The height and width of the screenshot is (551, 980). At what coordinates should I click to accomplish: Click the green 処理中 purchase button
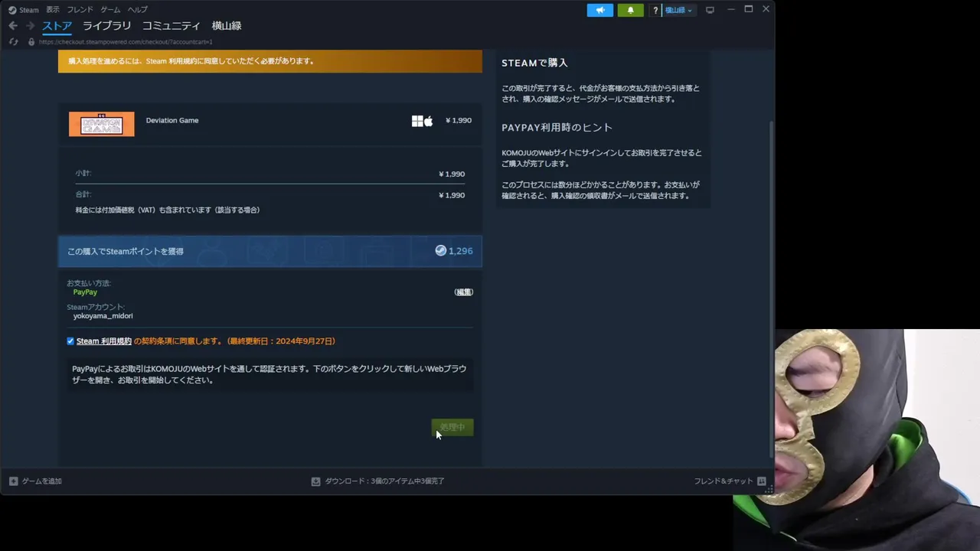(x=452, y=427)
